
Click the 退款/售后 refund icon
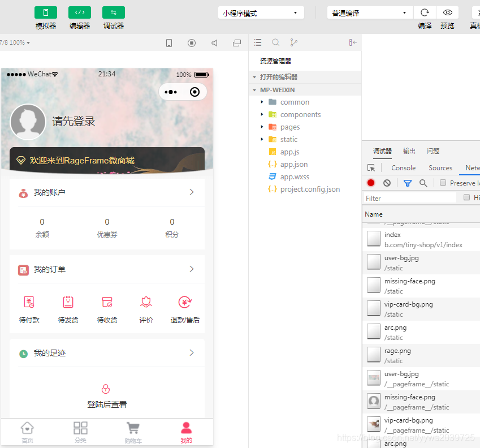pos(185,302)
